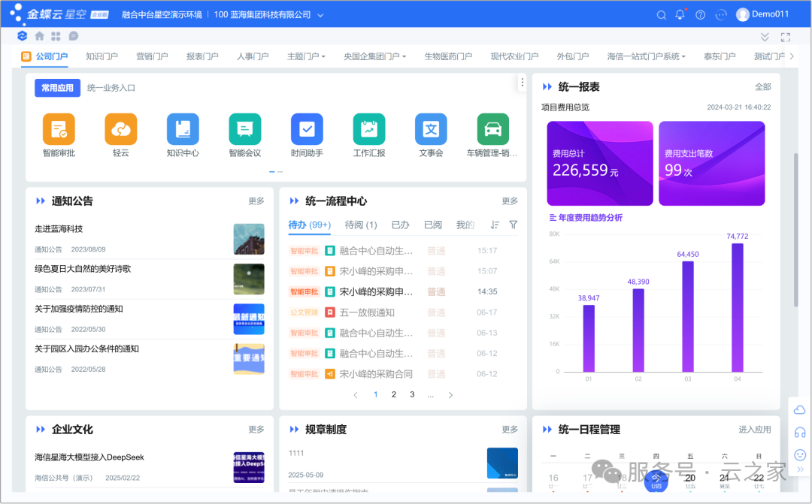Image resolution: width=812 pixels, height=504 pixels.
Task: Go to page 2 of pending tasks
Action: [393, 394]
